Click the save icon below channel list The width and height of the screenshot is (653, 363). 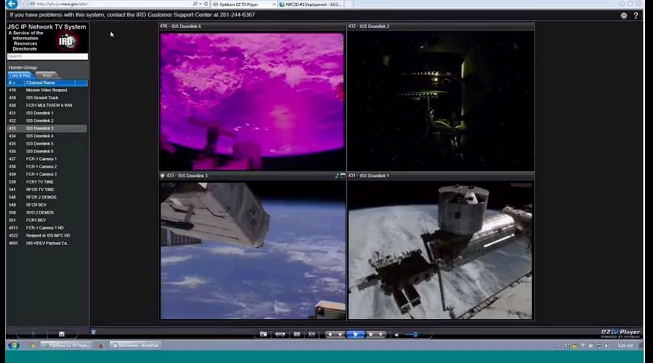(x=62, y=334)
